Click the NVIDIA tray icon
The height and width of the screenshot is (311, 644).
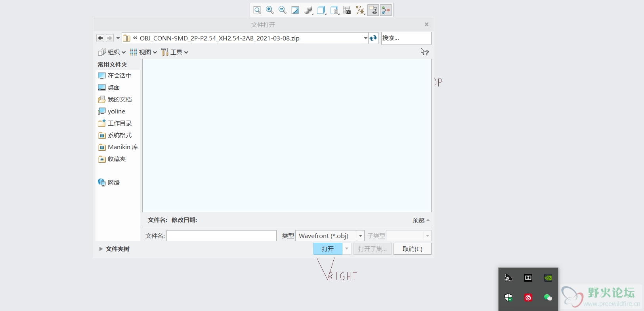coord(548,278)
